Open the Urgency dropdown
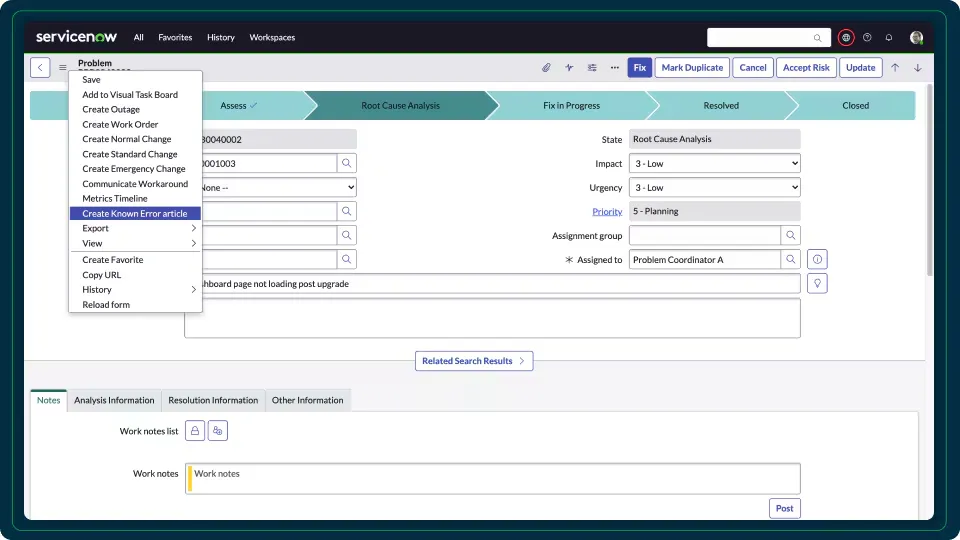Screen dimensions: 960x540 tap(714, 187)
